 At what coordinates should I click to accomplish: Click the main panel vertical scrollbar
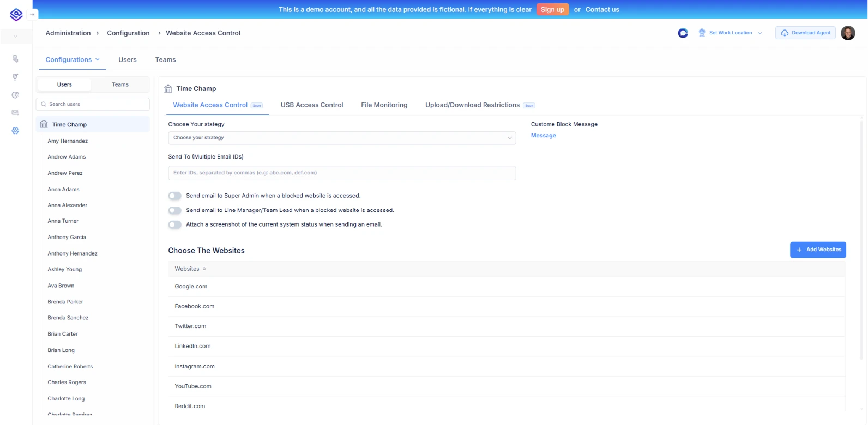862,240
